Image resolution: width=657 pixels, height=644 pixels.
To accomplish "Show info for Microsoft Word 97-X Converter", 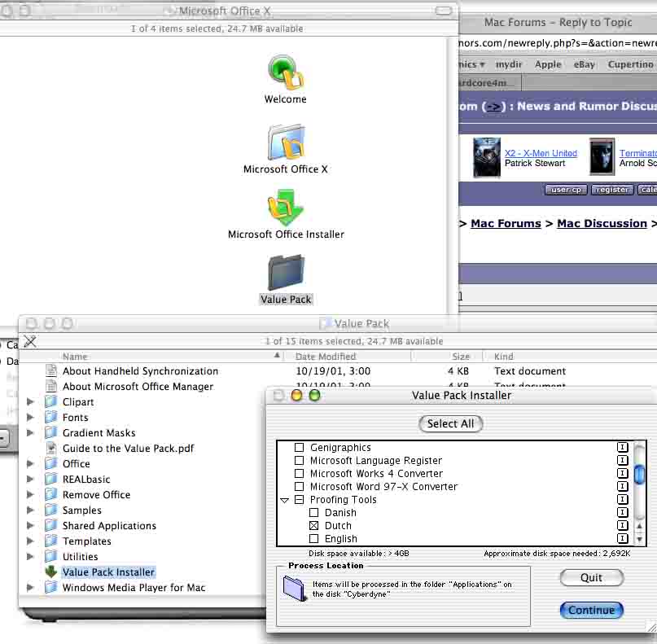I will click(x=623, y=486).
